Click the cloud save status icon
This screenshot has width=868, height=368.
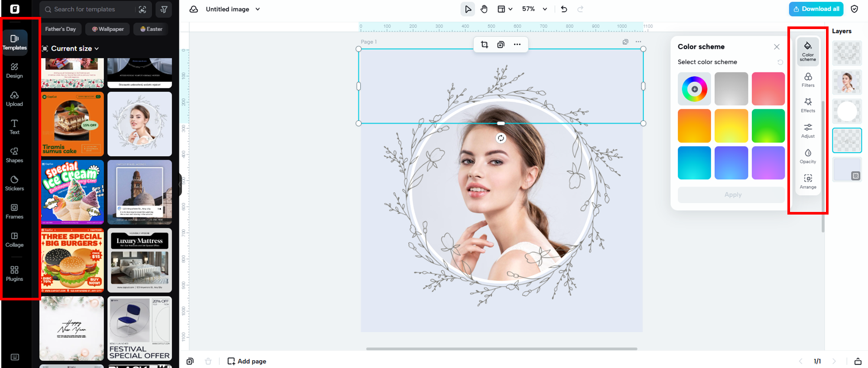pos(194,9)
